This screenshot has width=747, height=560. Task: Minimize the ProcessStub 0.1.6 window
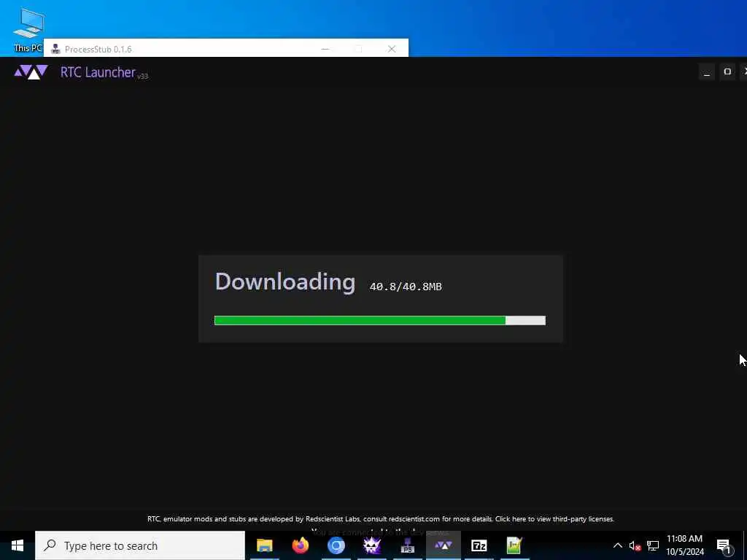point(325,49)
